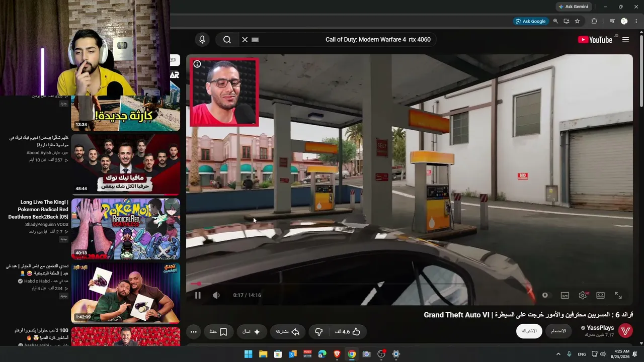The height and width of the screenshot is (362, 644).
Task: Pause the video with the pause button
Action: click(x=198, y=295)
